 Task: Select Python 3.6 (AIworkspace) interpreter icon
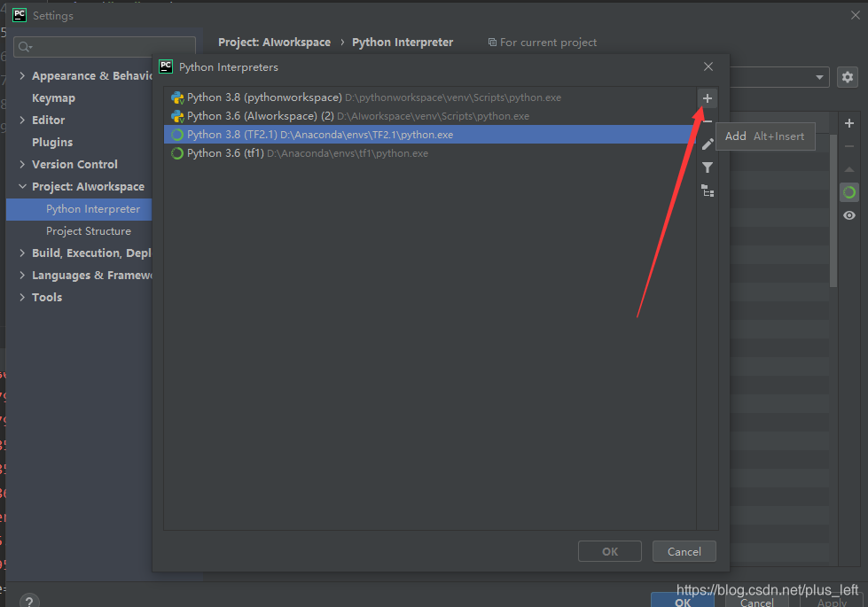pyautogui.click(x=177, y=116)
